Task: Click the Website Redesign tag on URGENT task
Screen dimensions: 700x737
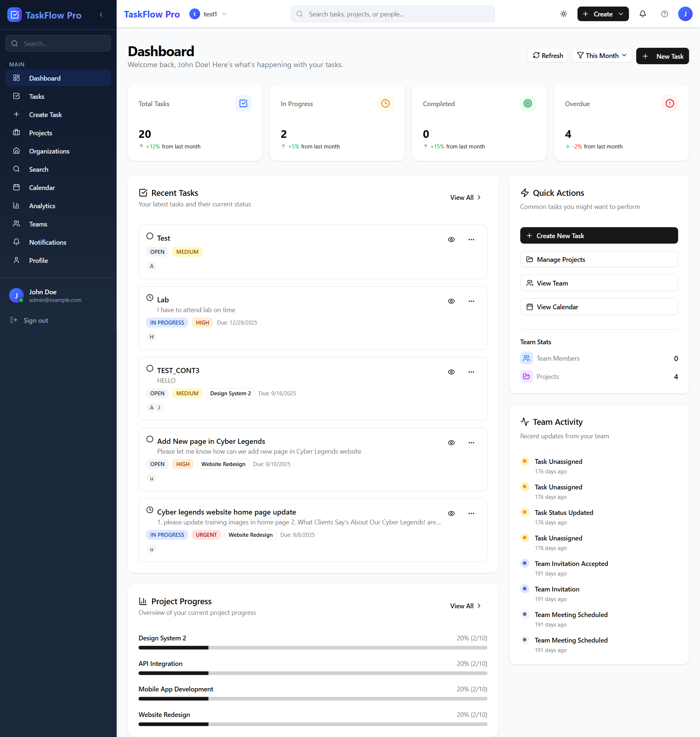Action: coord(250,535)
